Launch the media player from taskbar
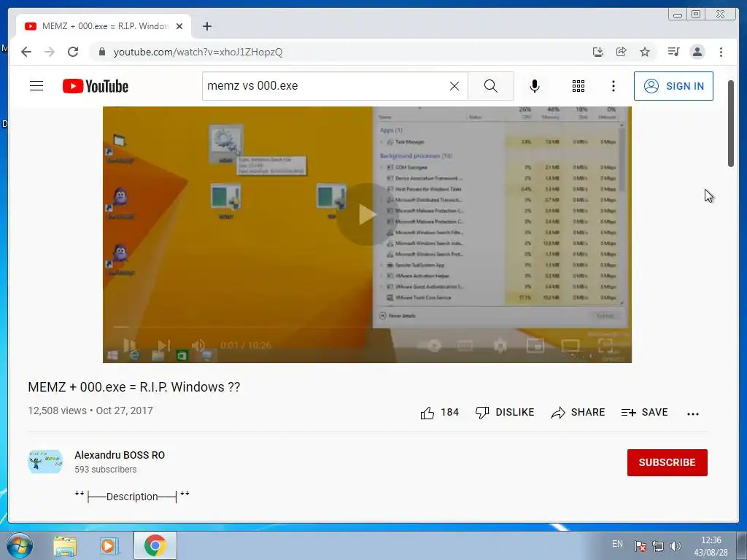The height and width of the screenshot is (560, 747). [x=109, y=545]
